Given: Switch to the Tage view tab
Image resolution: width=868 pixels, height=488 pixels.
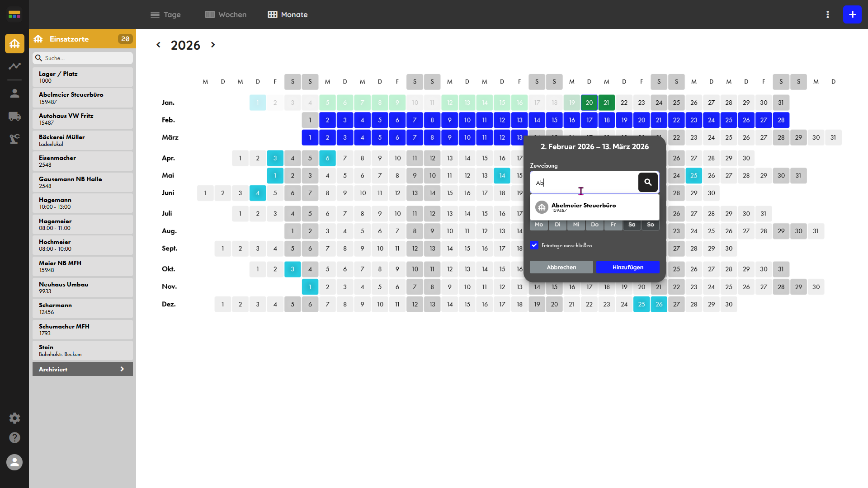Looking at the screenshot, I should pyautogui.click(x=165, y=14).
